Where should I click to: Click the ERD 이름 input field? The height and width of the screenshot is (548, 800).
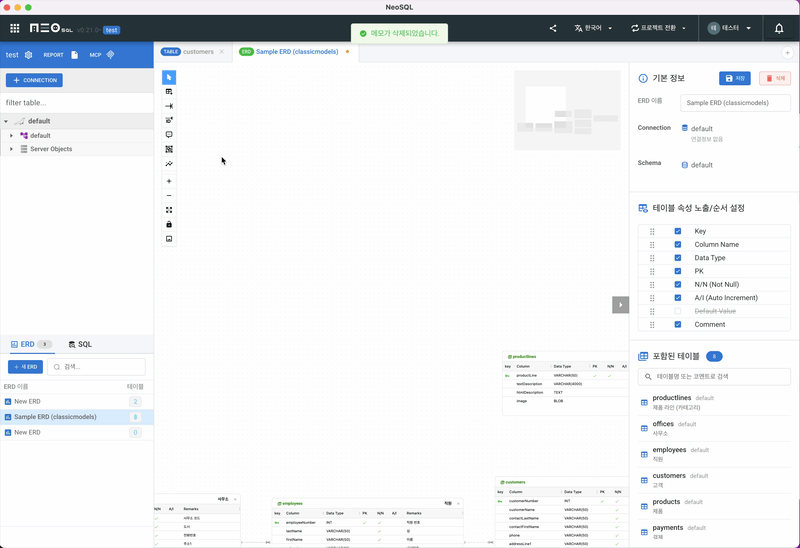735,103
